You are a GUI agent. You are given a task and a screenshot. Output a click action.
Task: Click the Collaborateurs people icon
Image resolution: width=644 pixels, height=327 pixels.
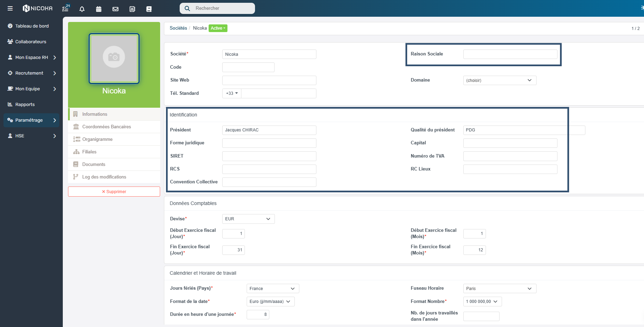click(x=10, y=41)
